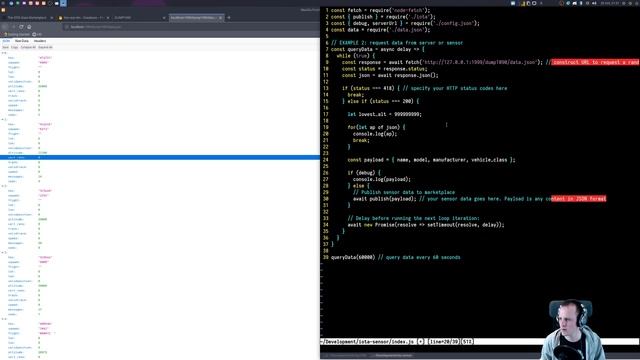Viewport: 640px width, 360px height.
Task: Switch to the DUMP1090 browser tab
Action: click(139, 18)
